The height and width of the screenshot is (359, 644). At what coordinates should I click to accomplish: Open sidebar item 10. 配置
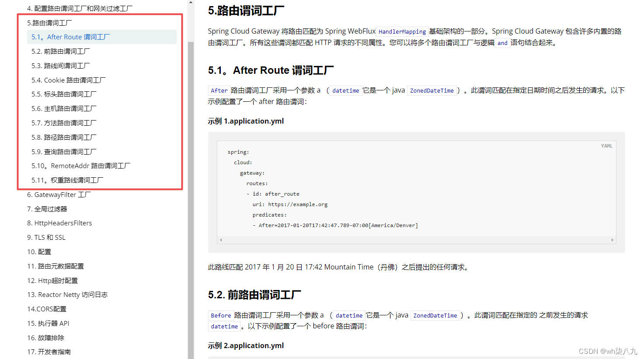click(39, 252)
